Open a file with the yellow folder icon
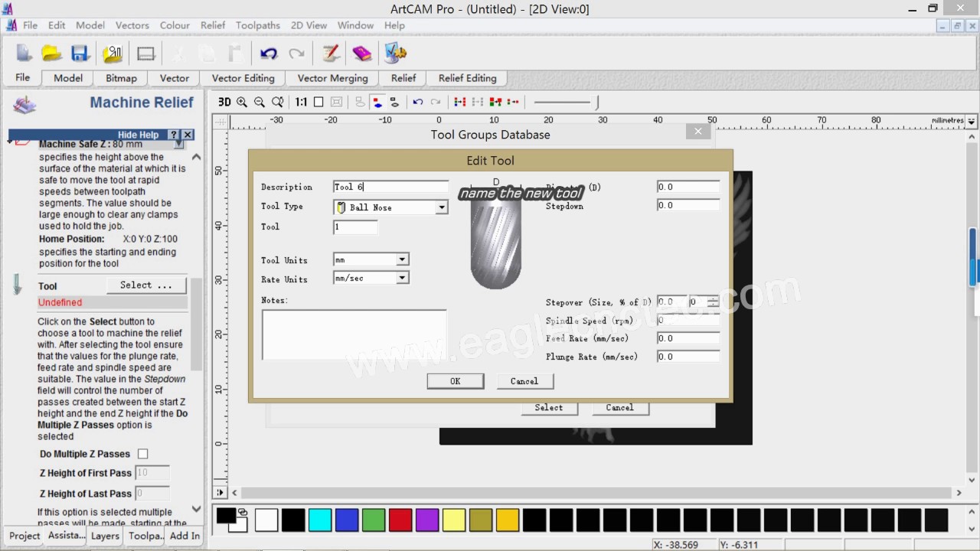The width and height of the screenshot is (980, 551). (51, 53)
